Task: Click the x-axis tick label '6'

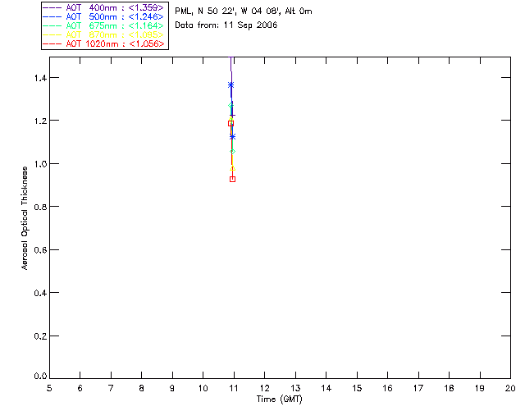Action: [80, 388]
